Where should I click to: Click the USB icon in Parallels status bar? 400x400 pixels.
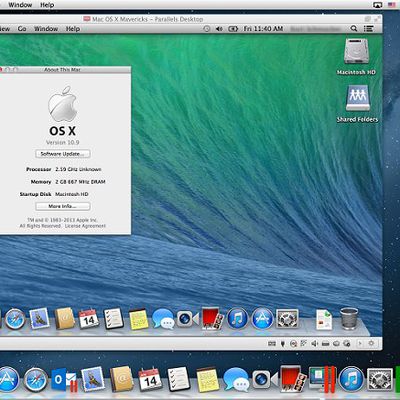283,343
